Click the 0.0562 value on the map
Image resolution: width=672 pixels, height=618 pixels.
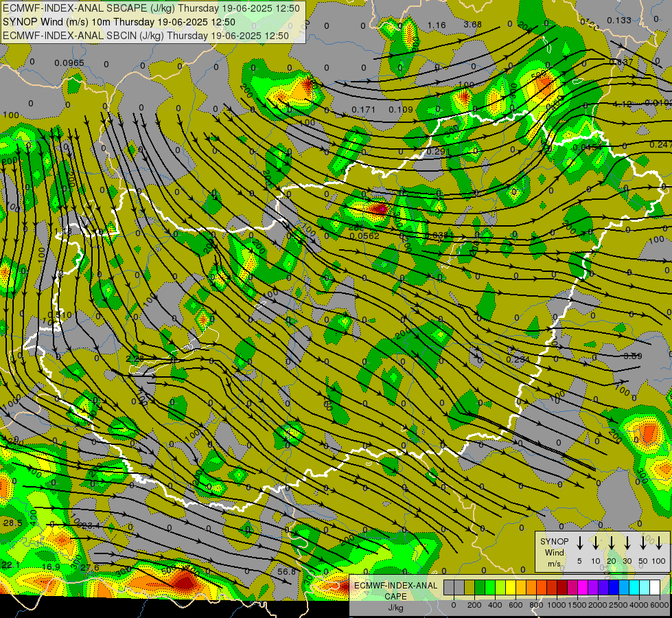tap(364, 236)
